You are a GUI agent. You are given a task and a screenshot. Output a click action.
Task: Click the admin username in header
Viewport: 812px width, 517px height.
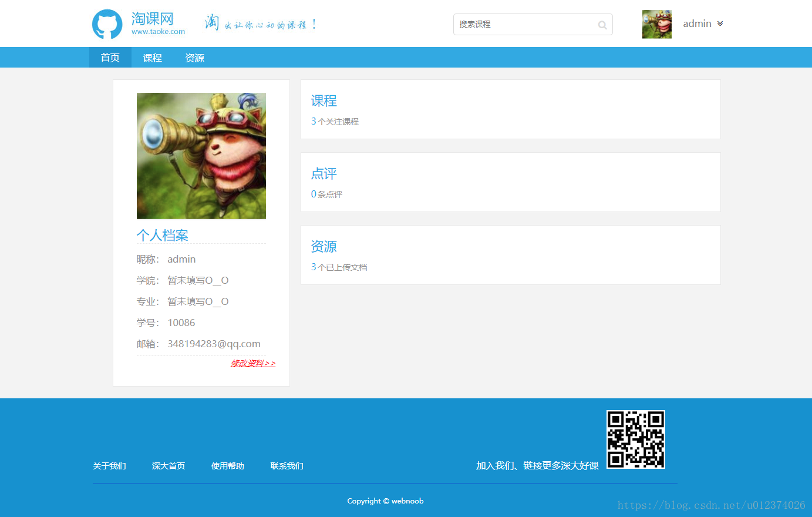click(697, 23)
